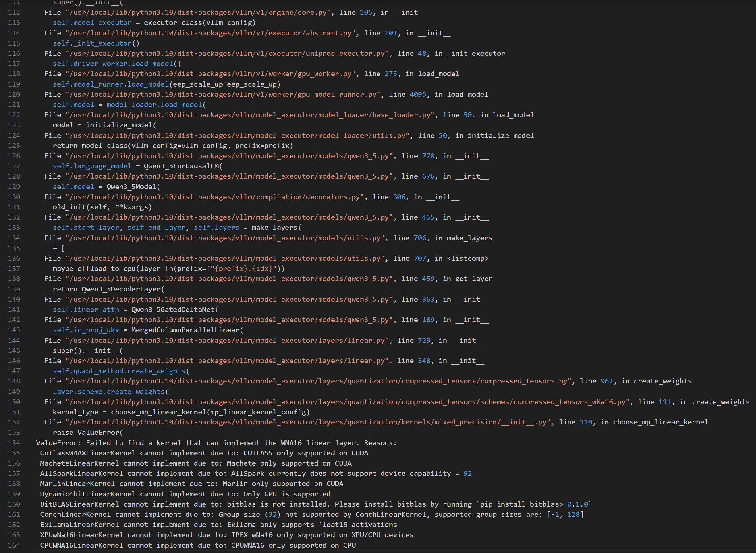Click the compressed_tensors.py path on line 148
Viewport: 756px width, 553px height.
pos(318,381)
